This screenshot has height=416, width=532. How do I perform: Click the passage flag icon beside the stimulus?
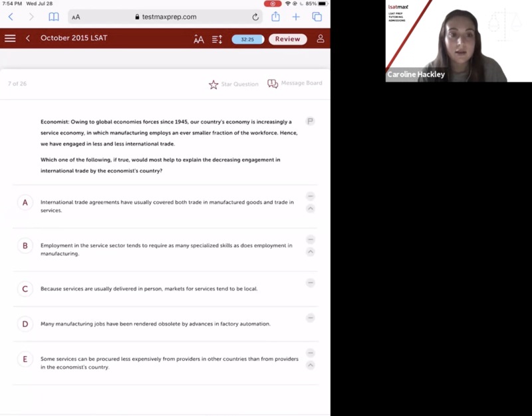310,121
